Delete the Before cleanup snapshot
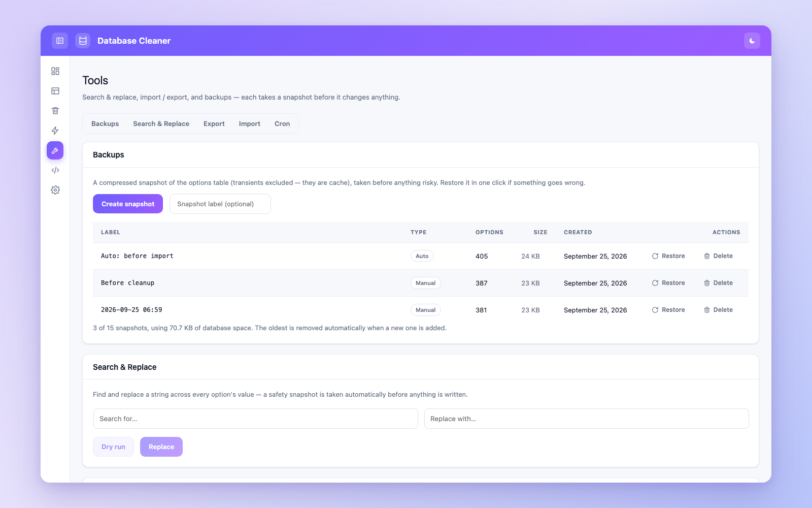812x508 pixels. pos(718,283)
